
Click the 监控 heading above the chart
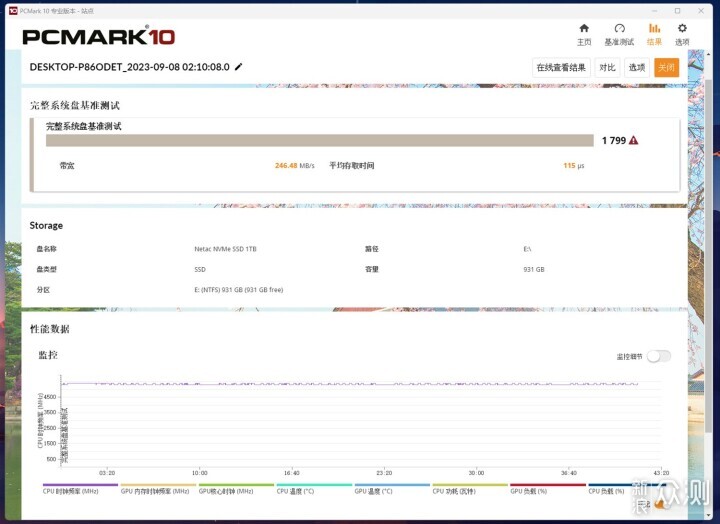coord(48,355)
